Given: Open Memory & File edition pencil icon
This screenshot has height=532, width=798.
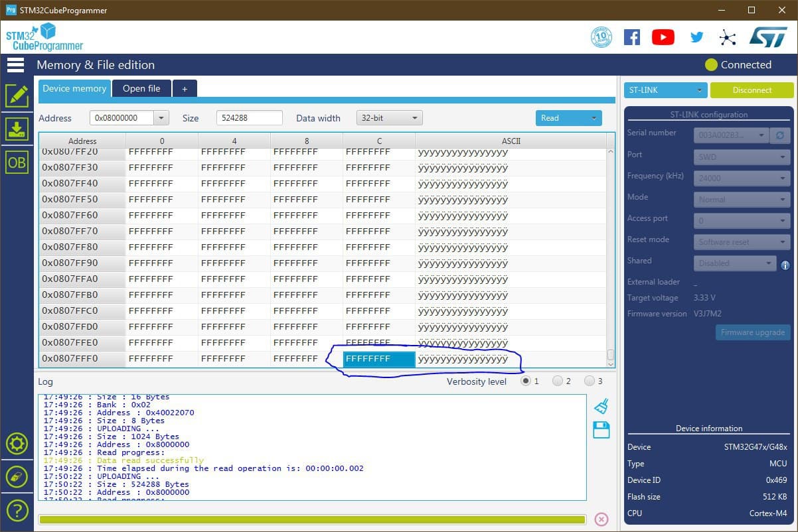Looking at the screenshot, I should [17, 96].
